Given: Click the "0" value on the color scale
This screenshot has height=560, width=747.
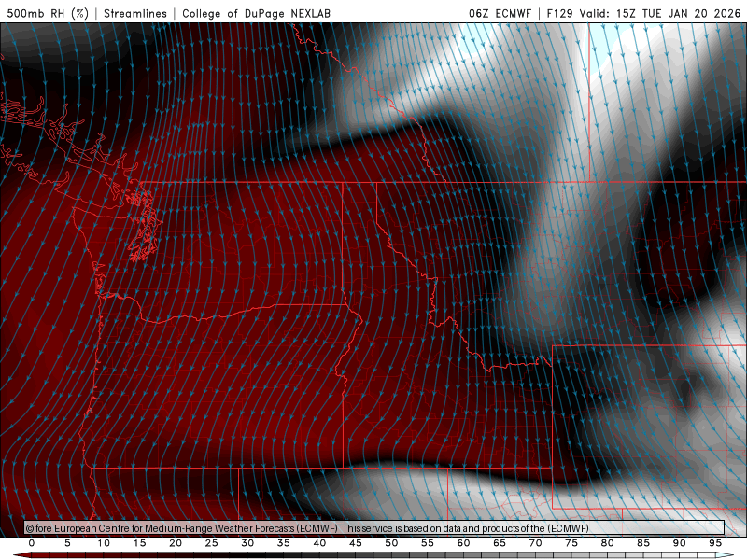Looking at the screenshot, I should 32,543.
